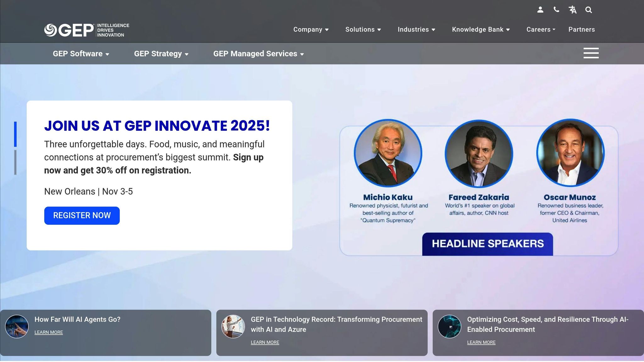Select the first carousel slide indicator
The height and width of the screenshot is (362, 644).
click(15, 134)
